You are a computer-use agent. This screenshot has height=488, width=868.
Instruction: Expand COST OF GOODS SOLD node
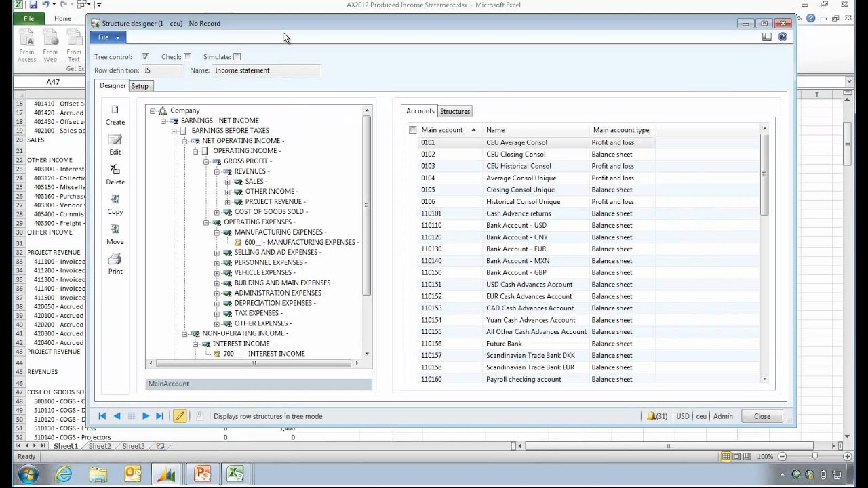[217, 212]
